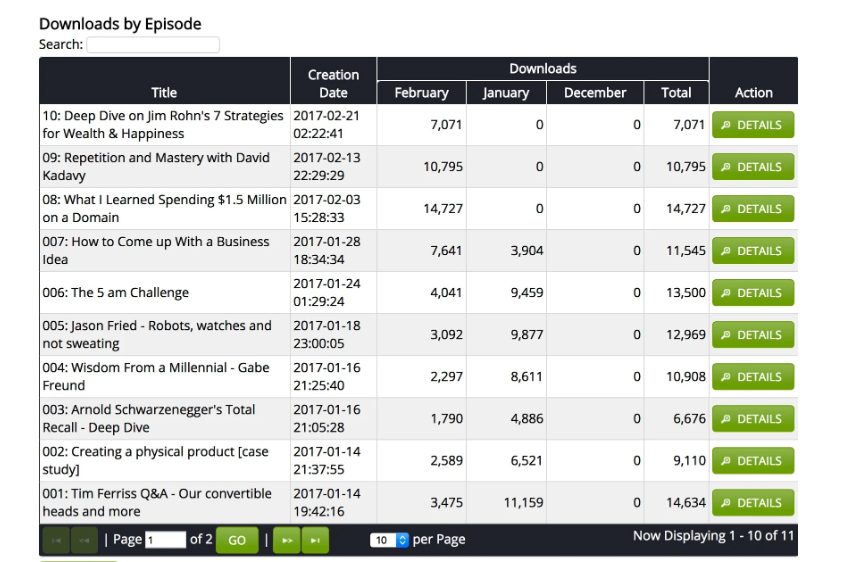The image size is (841, 562).
Task: Sort by January downloads column
Action: [506, 93]
